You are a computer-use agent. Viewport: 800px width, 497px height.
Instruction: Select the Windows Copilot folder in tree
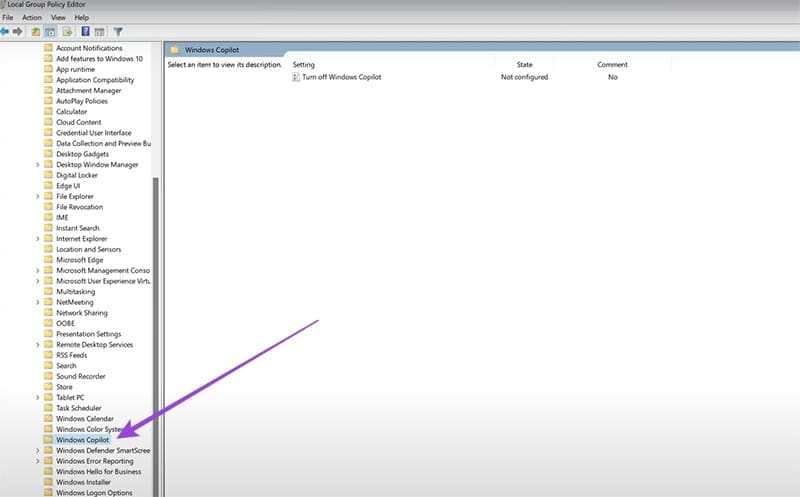82,440
